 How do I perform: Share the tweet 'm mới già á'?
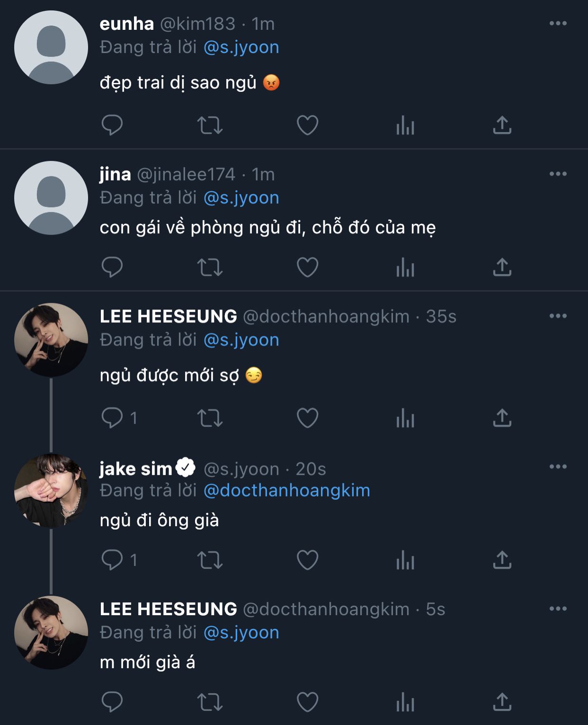tap(502, 702)
